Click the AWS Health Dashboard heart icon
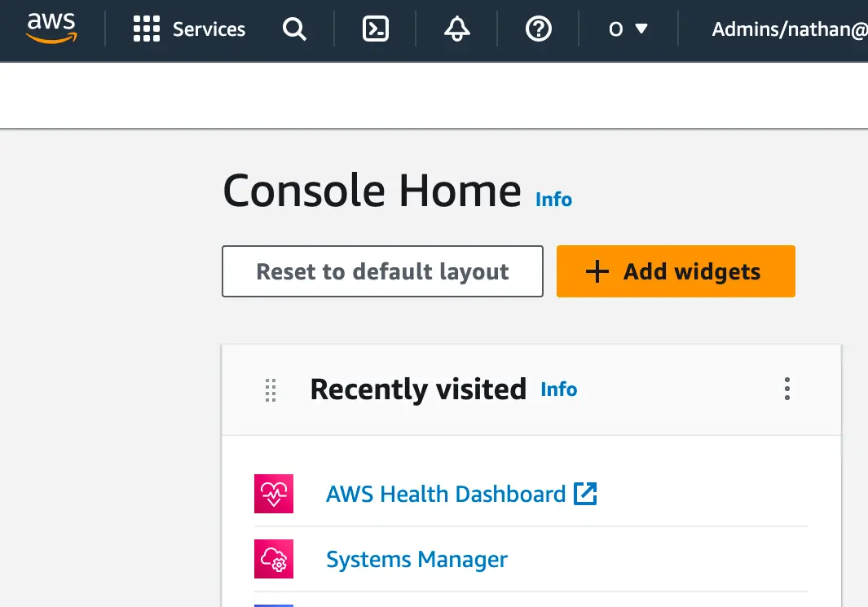This screenshot has height=607, width=868. point(273,494)
